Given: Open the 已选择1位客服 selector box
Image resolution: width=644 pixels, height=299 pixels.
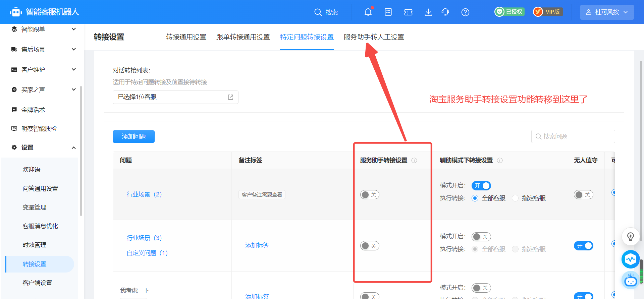Looking at the screenshot, I should coord(175,97).
